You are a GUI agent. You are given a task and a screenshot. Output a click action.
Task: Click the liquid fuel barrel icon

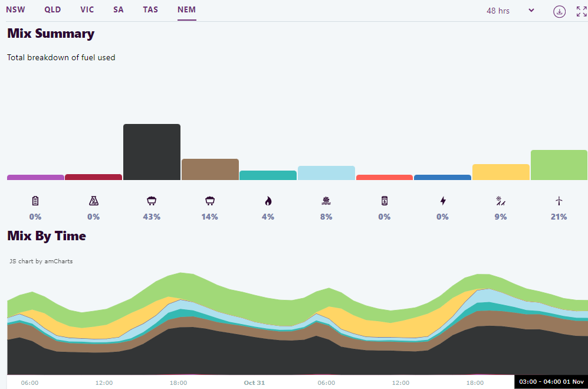pos(384,201)
